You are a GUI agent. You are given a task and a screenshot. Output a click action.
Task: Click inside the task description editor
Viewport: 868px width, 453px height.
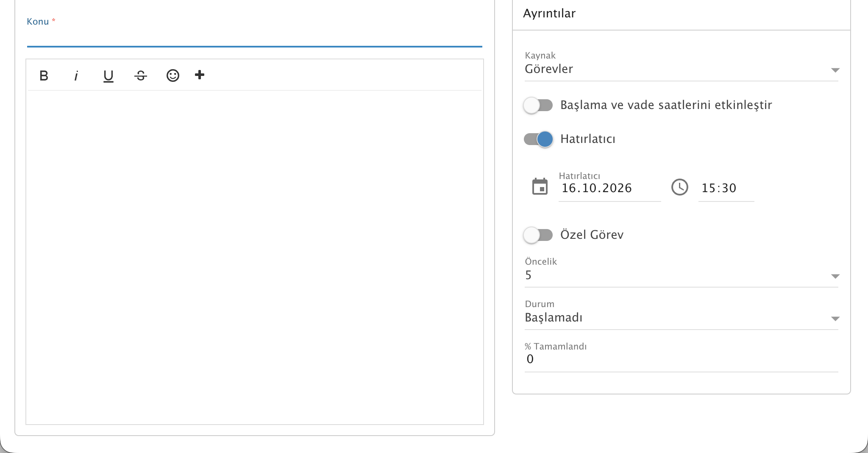255,257
